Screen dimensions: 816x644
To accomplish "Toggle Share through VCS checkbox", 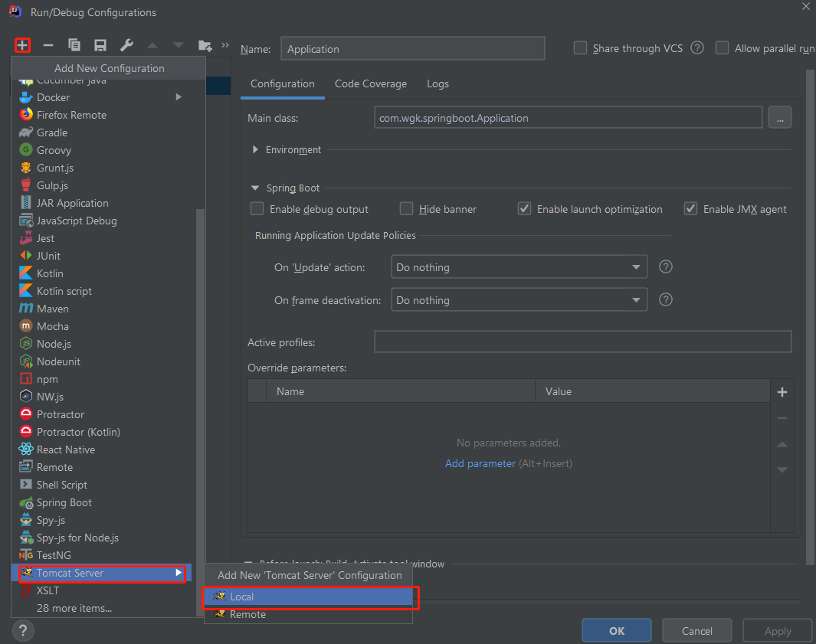I will pyautogui.click(x=580, y=47).
